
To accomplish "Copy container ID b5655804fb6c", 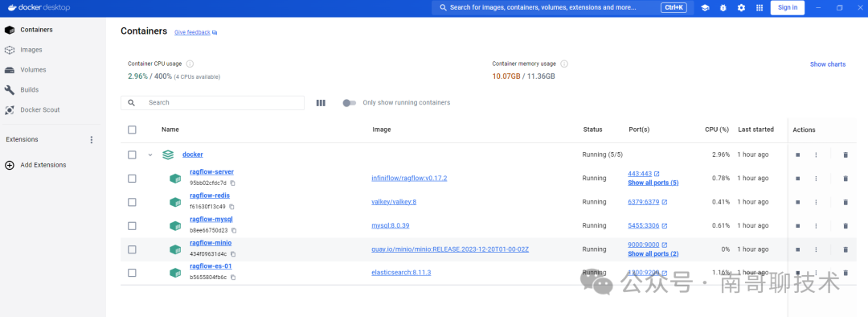I will [x=233, y=277].
